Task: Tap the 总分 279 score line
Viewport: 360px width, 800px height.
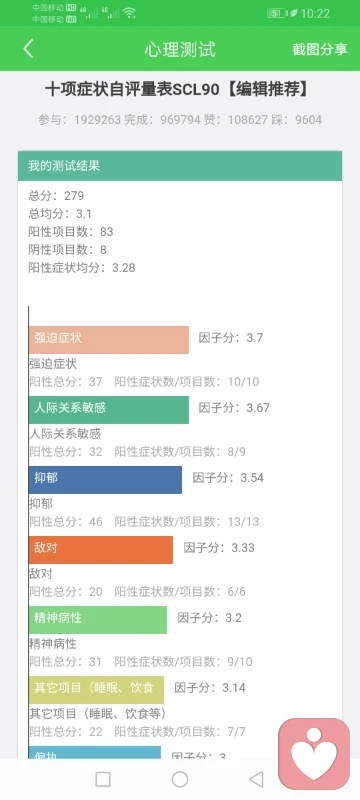Action: (x=57, y=195)
